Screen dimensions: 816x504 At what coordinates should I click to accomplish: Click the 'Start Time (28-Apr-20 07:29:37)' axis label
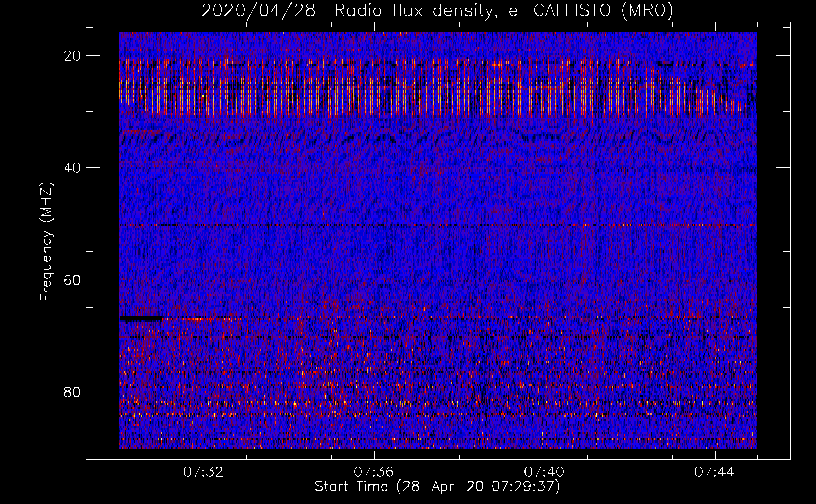coord(437,487)
